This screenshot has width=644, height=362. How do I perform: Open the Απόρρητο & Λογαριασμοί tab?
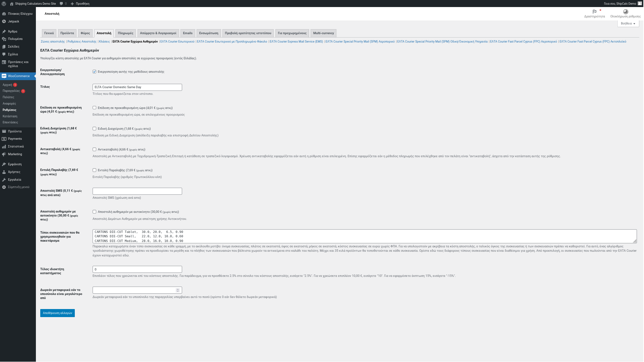(158, 33)
